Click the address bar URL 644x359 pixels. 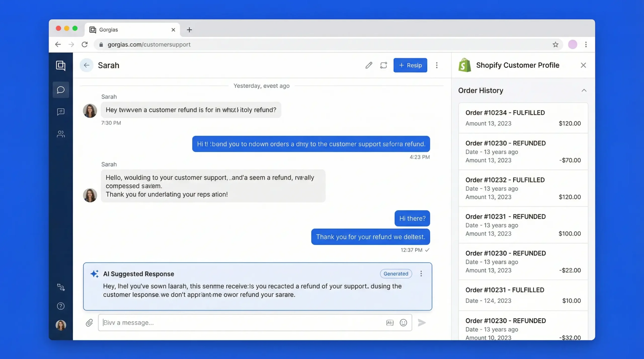point(149,44)
